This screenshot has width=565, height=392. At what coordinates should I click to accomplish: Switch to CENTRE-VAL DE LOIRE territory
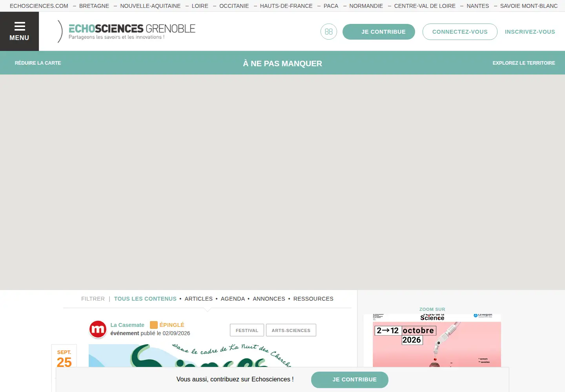tap(425, 6)
